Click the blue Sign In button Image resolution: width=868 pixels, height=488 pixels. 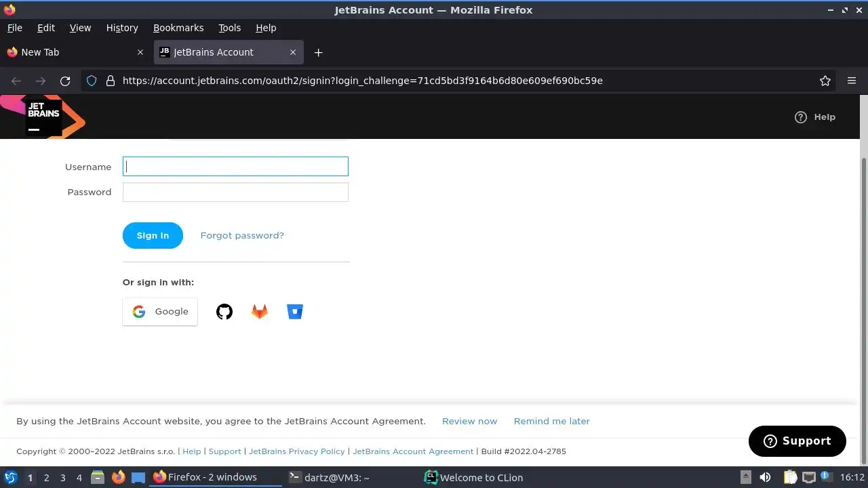[x=153, y=235]
